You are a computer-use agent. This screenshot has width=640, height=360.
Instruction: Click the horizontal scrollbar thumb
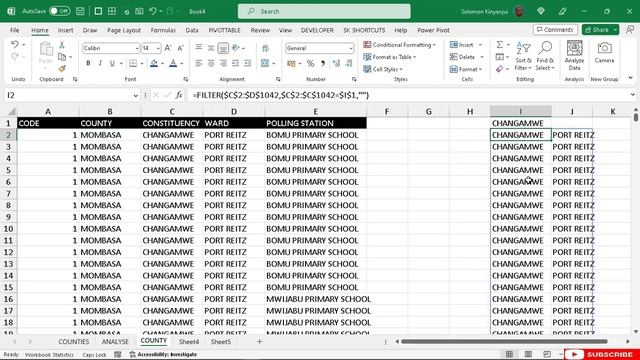click(x=504, y=341)
